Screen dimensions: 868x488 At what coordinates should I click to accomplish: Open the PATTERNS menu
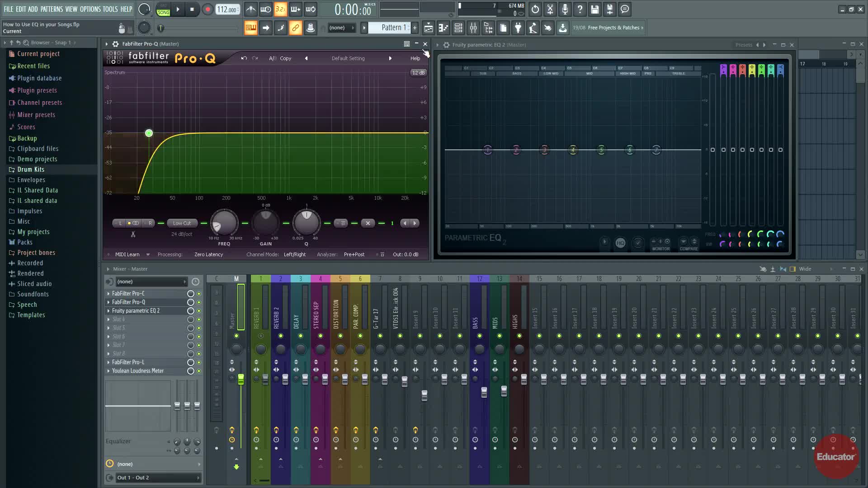click(52, 9)
